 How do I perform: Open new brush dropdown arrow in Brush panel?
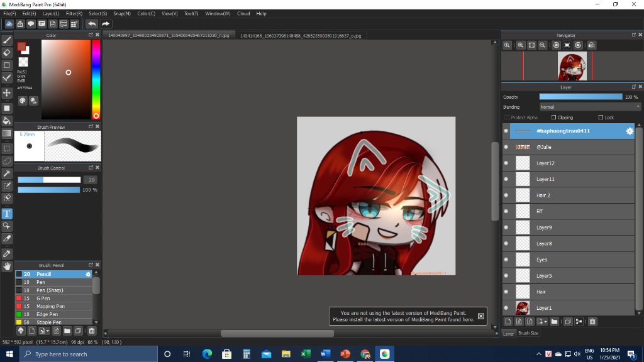(x=48, y=331)
